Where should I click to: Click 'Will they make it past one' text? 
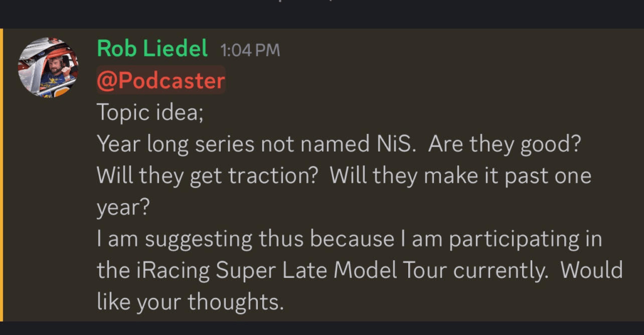coord(460,176)
